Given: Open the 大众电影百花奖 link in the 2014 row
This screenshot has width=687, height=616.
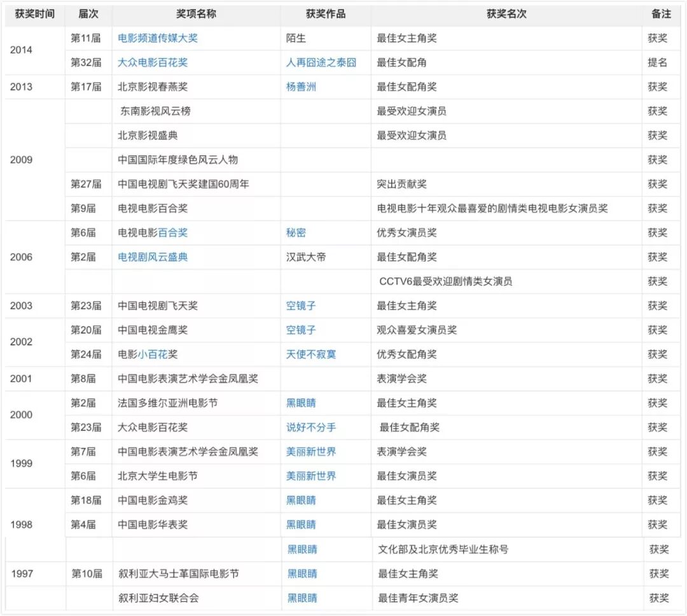Looking at the screenshot, I should [153, 62].
